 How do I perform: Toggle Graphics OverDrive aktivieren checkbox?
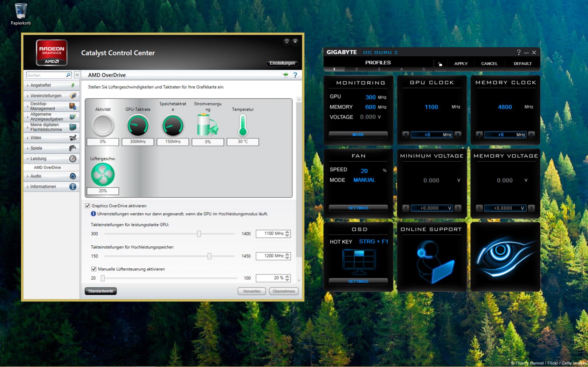click(88, 206)
